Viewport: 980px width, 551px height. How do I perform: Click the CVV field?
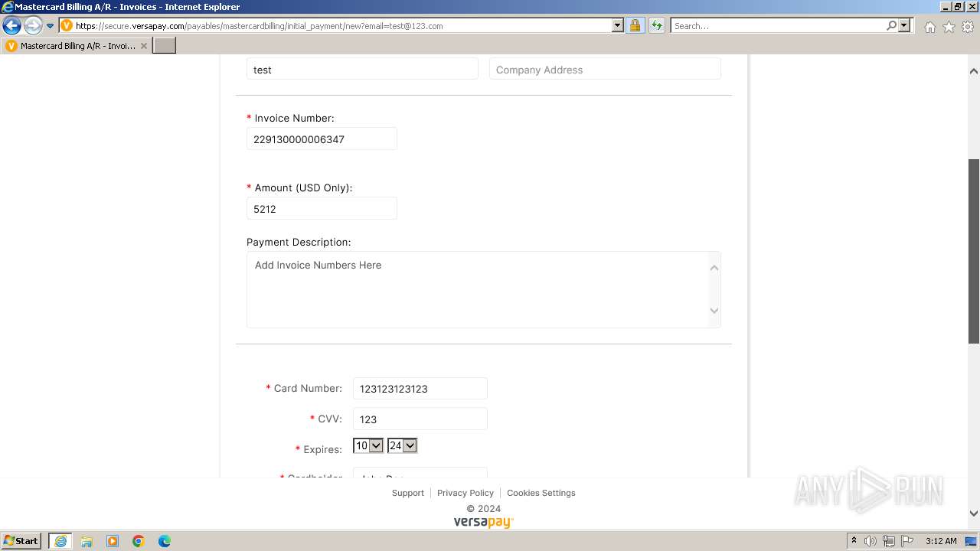tap(420, 419)
